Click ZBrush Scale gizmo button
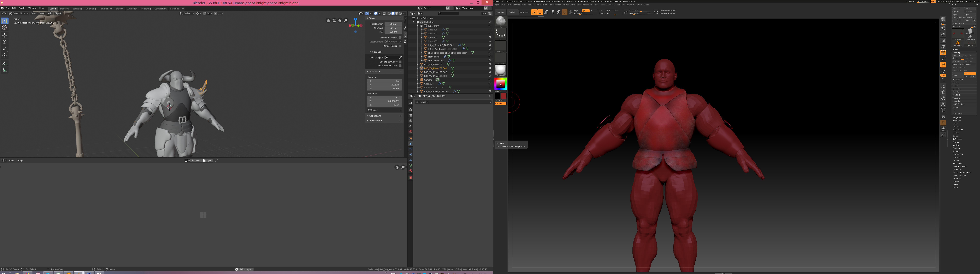980x274 pixels. coord(552,12)
